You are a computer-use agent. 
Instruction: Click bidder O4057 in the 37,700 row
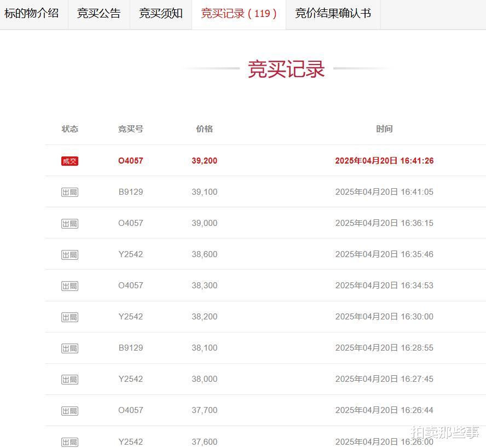(130, 410)
